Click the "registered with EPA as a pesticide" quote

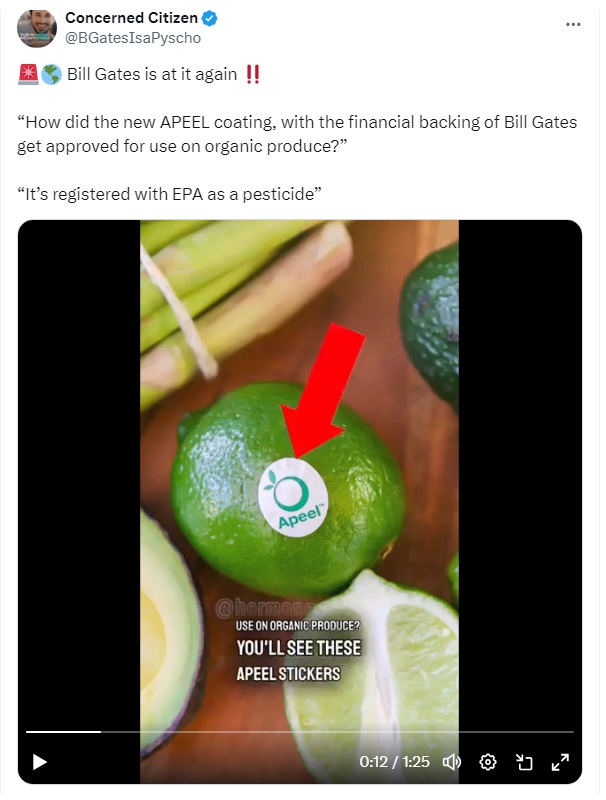169,194
